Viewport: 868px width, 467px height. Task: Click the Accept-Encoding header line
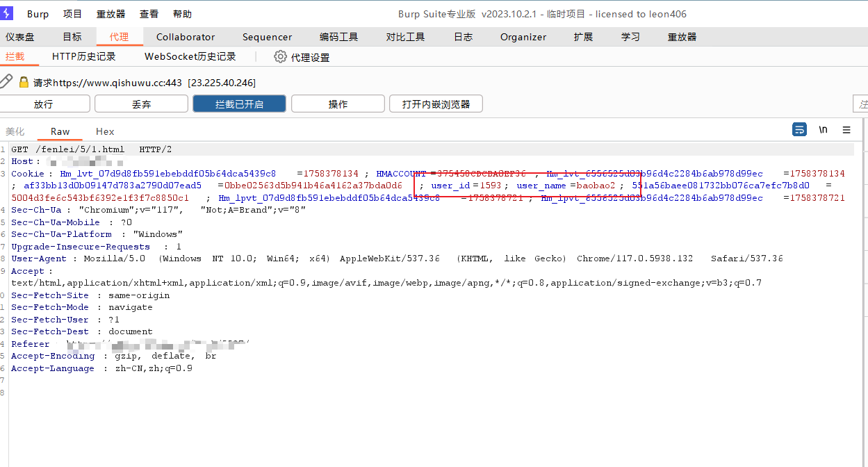(x=113, y=356)
